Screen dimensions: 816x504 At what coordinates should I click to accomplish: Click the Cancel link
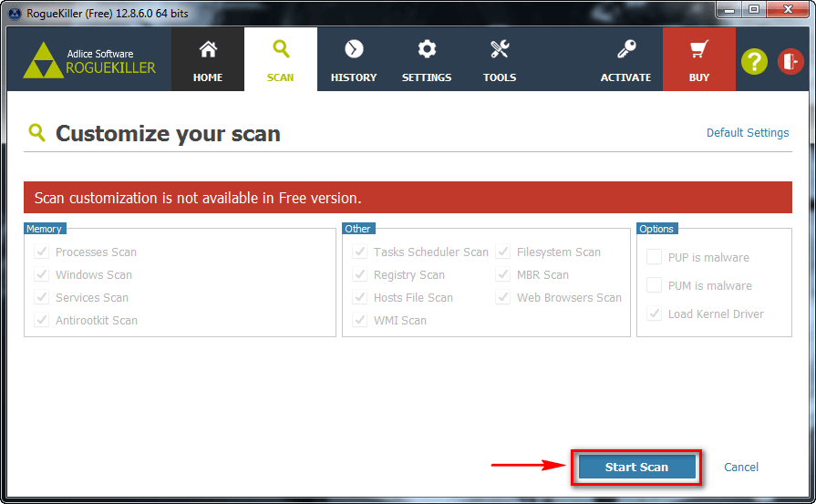pos(740,467)
